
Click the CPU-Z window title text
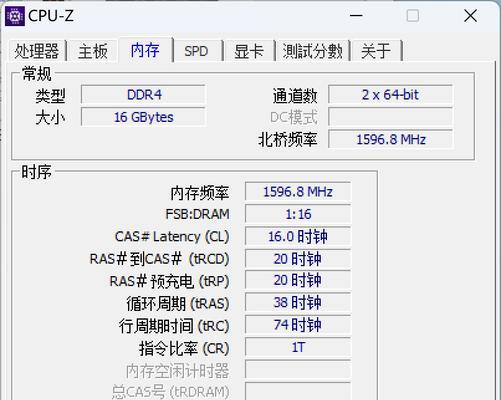click(51, 16)
